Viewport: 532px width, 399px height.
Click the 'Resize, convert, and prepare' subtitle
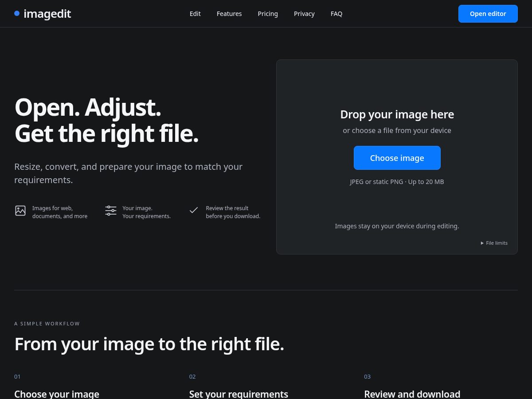pos(129,173)
